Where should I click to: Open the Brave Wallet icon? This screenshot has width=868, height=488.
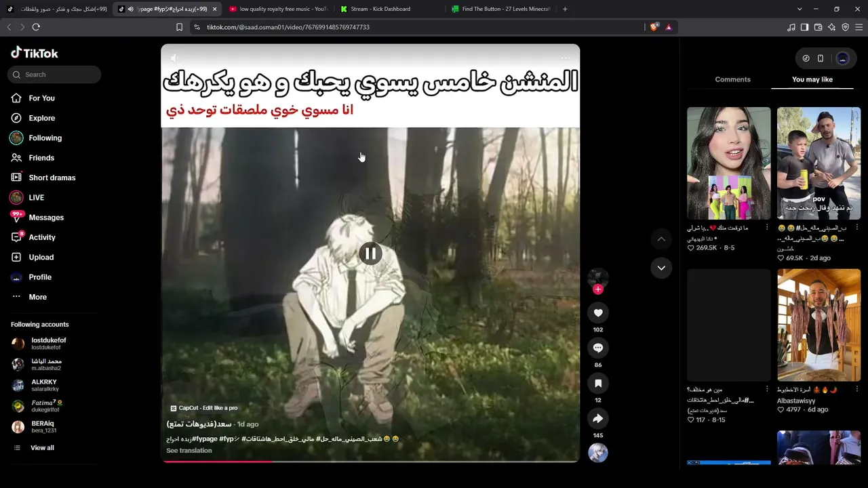[x=818, y=27]
